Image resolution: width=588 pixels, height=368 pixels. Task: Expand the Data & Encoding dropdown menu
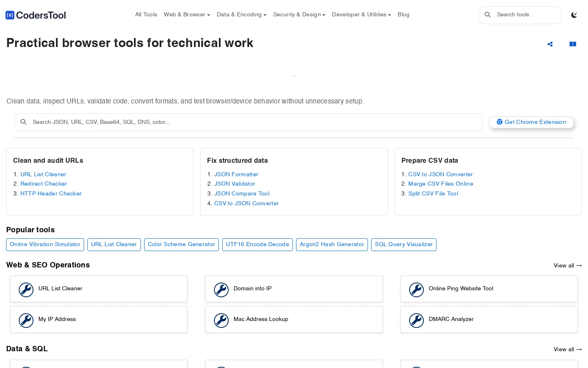coord(242,15)
